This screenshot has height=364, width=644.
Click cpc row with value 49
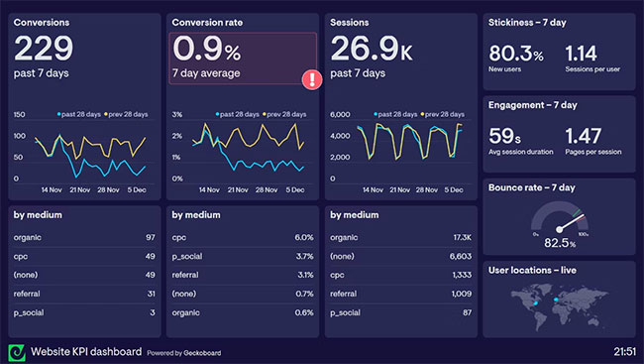click(x=84, y=256)
